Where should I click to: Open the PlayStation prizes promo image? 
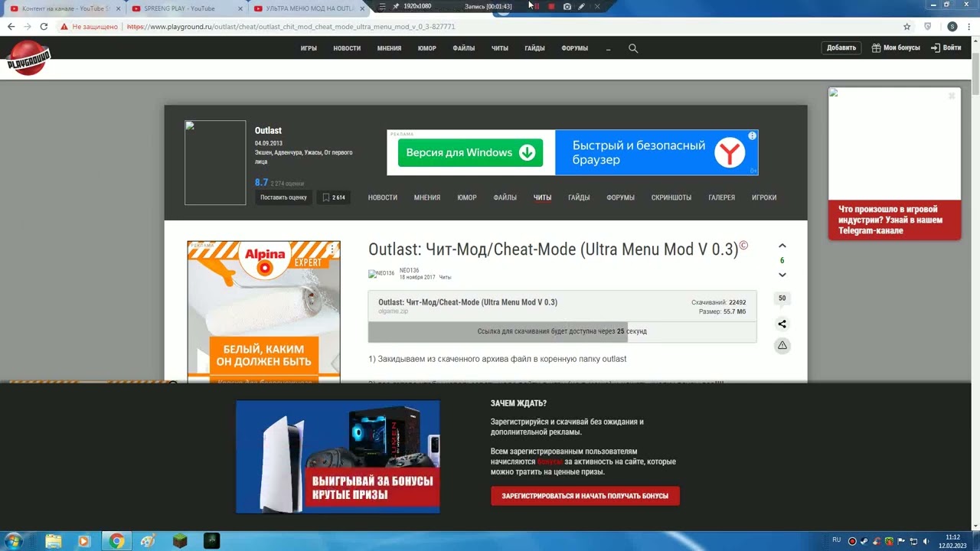tap(338, 456)
